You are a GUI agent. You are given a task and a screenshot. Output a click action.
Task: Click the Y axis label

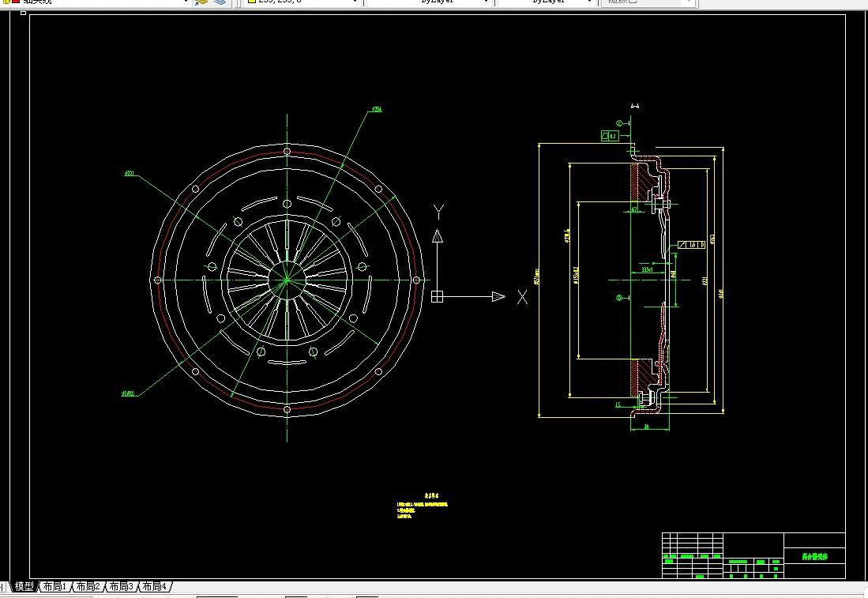(438, 212)
